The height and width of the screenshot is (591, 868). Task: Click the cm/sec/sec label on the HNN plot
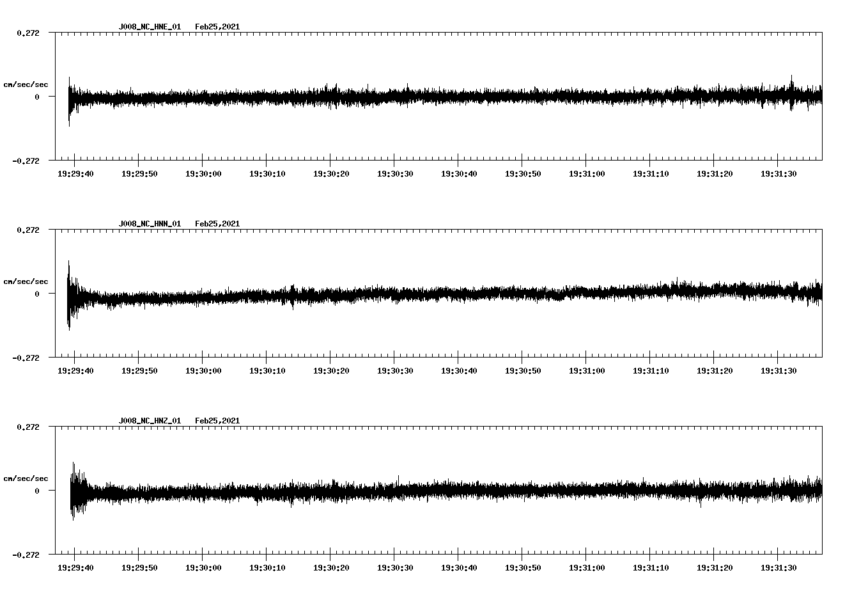[26, 281]
